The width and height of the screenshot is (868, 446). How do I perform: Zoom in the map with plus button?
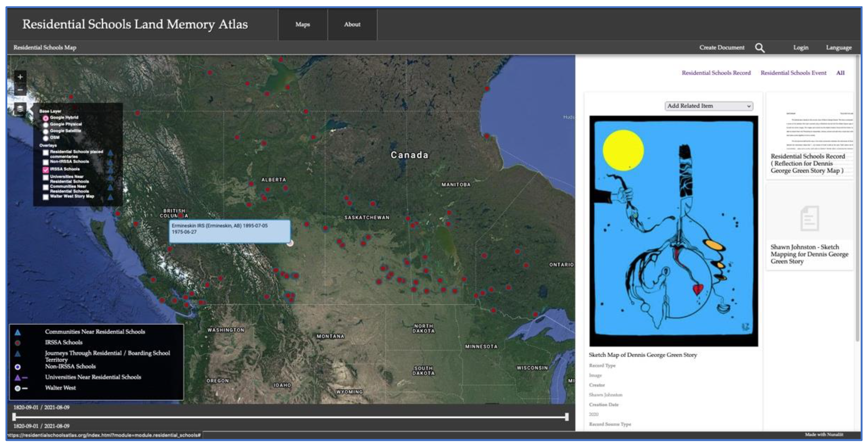(20, 77)
